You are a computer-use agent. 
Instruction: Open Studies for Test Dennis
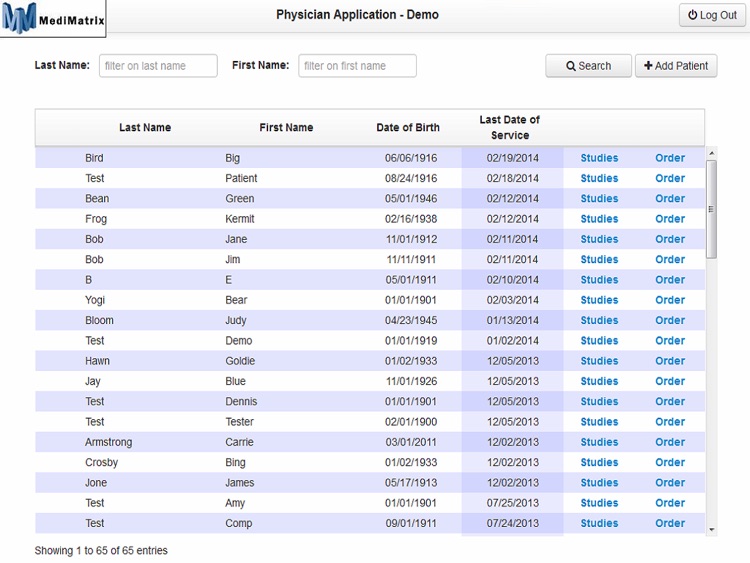tap(599, 401)
